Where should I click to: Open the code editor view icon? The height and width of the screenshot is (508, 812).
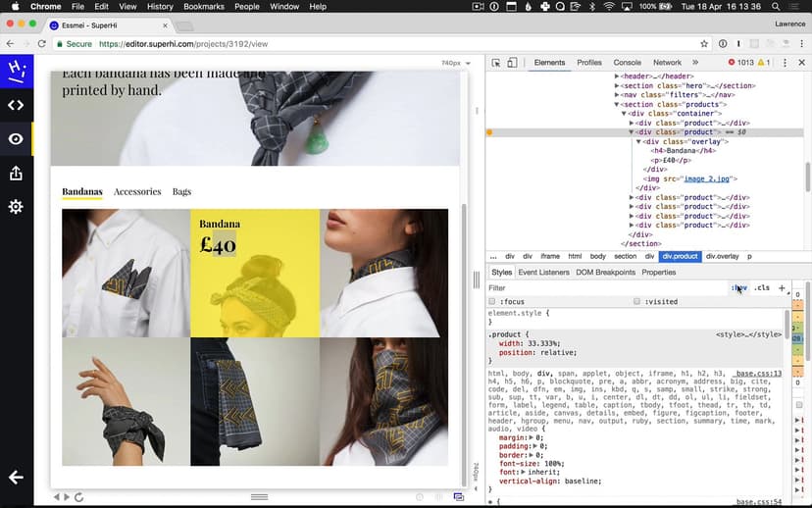[16, 105]
